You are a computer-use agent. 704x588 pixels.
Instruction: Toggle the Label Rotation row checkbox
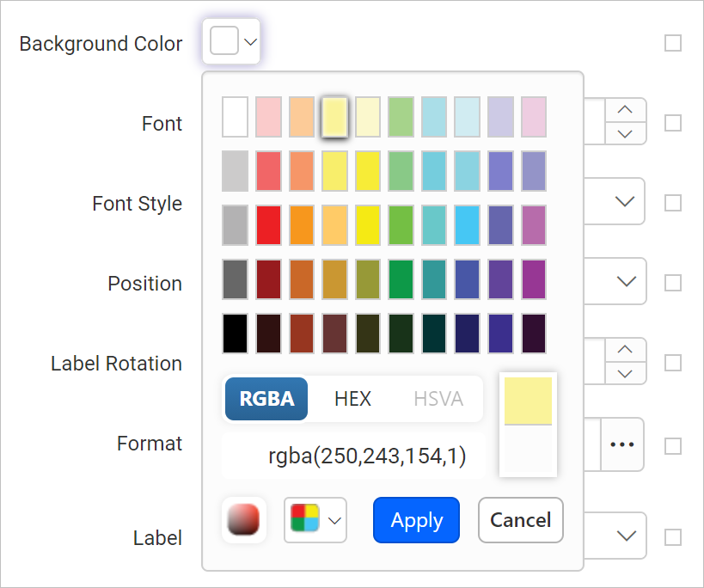[x=672, y=363]
